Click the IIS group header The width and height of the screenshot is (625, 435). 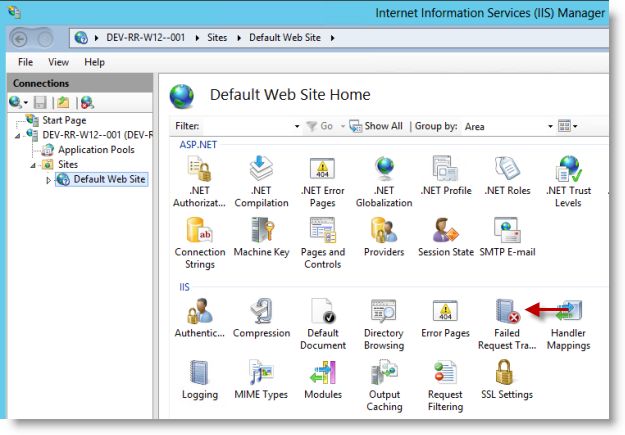click(184, 287)
